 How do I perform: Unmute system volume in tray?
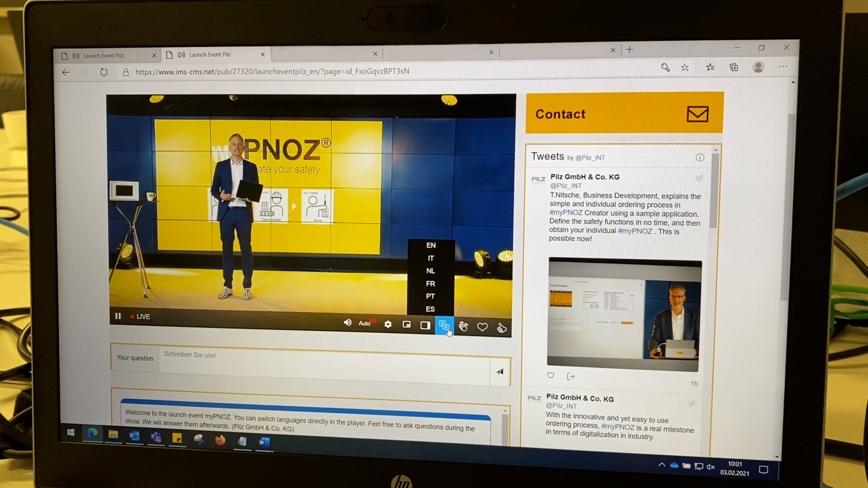(x=710, y=467)
